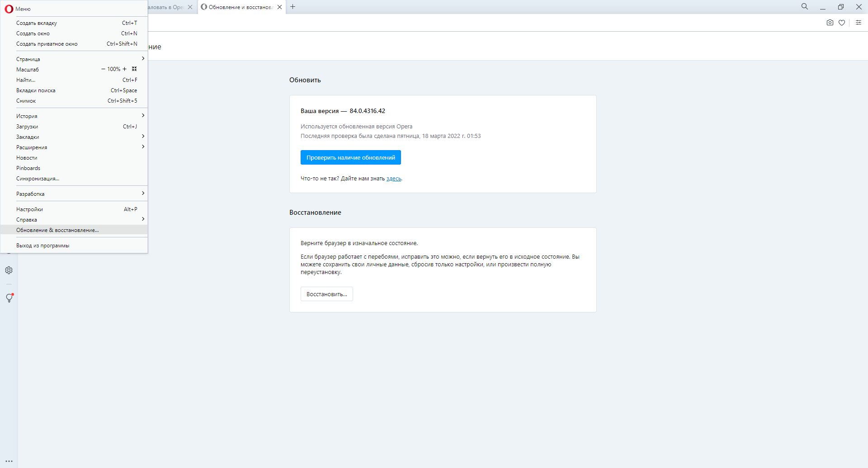Screen dimensions: 868x468
Task: Click the zoom in plus button
Action: [x=125, y=69]
